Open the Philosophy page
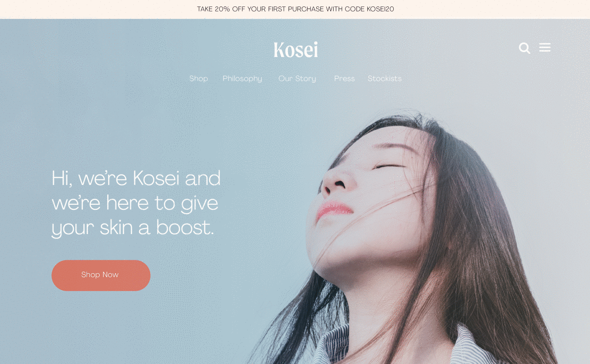 [x=242, y=79]
